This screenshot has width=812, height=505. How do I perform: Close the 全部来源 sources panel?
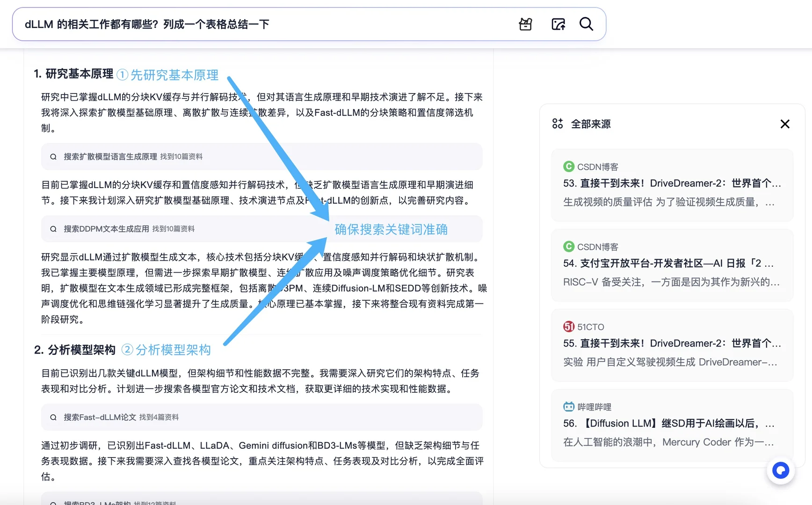(785, 124)
